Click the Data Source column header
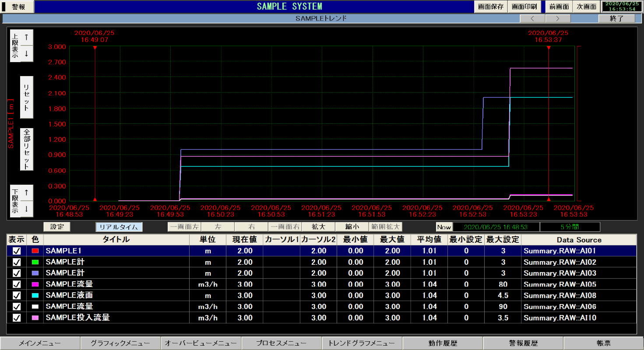Viewport: 644px width, 350px height. [x=579, y=240]
